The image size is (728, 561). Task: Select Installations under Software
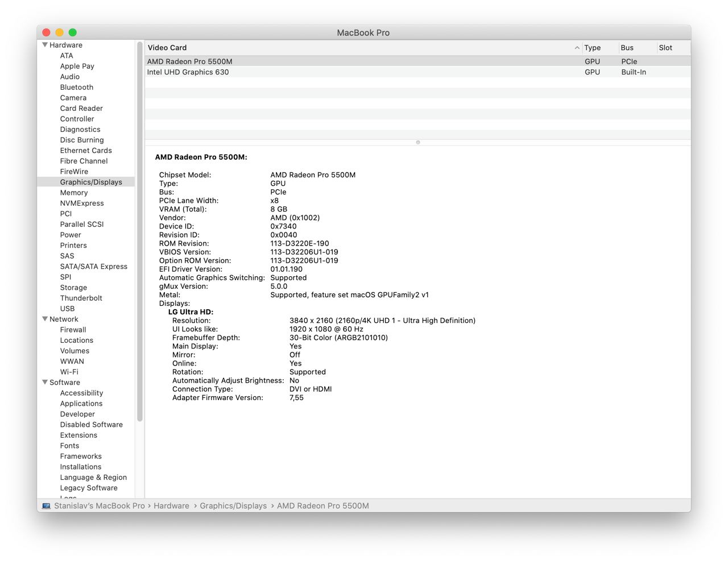(81, 467)
